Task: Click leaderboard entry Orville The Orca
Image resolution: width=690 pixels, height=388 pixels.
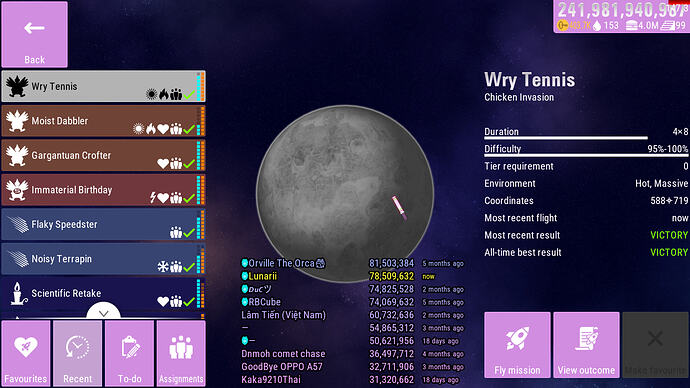Action: click(283, 263)
